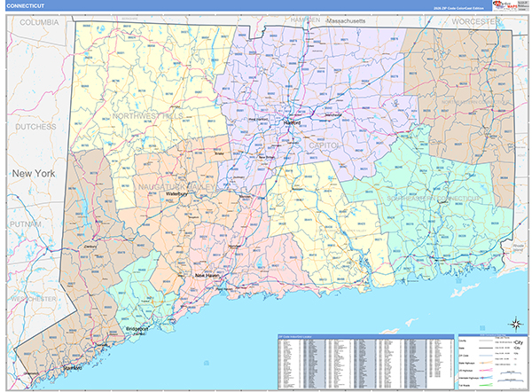
Task: Click the map legend box
Action: [491, 362]
